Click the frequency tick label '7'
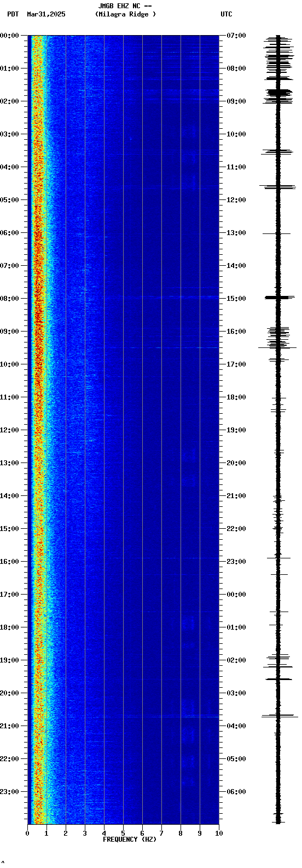302x868 pixels. [x=161, y=833]
